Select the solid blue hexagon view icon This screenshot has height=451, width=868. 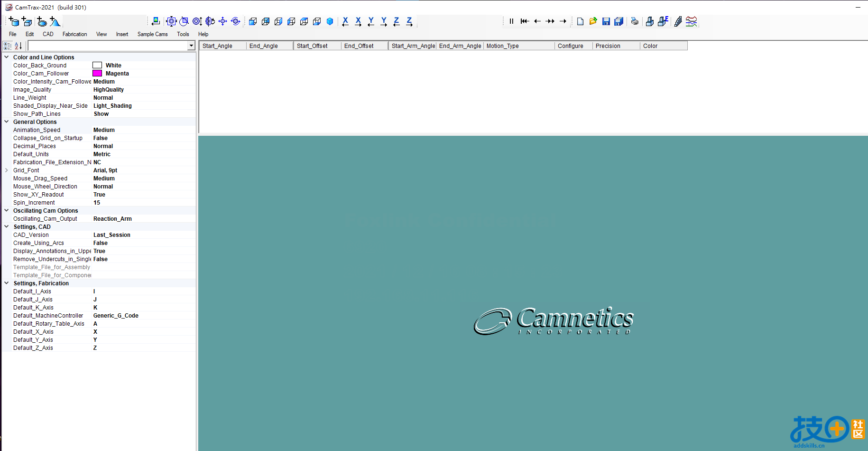click(330, 21)
